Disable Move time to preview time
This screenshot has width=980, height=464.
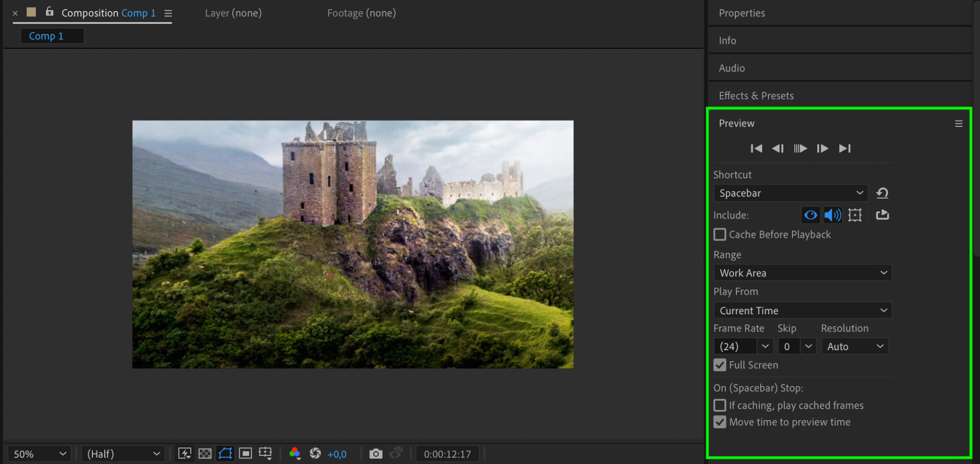pyautogui.click(x=720, y=422)
